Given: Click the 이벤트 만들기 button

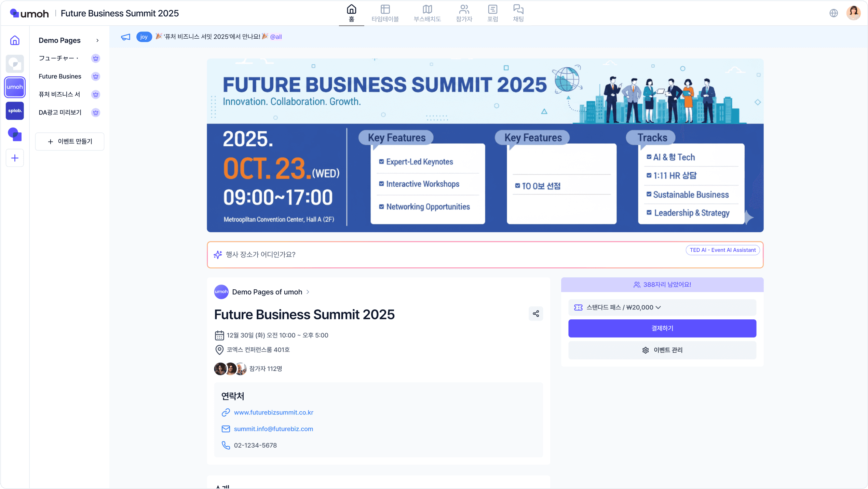Looking at the screenshot, I should (70, 142).
